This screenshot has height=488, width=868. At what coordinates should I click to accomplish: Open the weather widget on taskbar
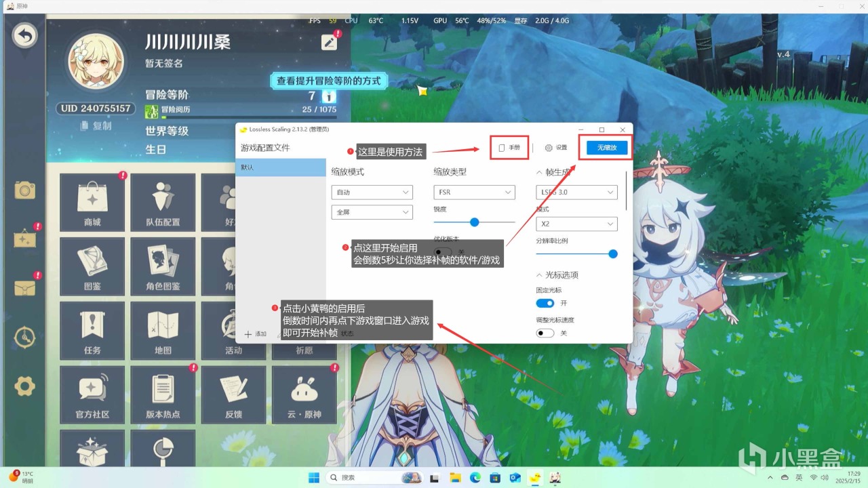coord(20,477)
